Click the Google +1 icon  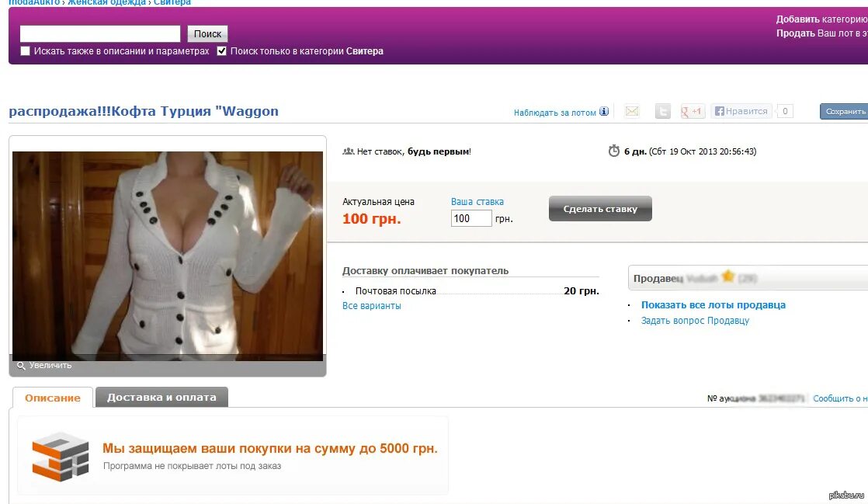click(x=692, y=111)
